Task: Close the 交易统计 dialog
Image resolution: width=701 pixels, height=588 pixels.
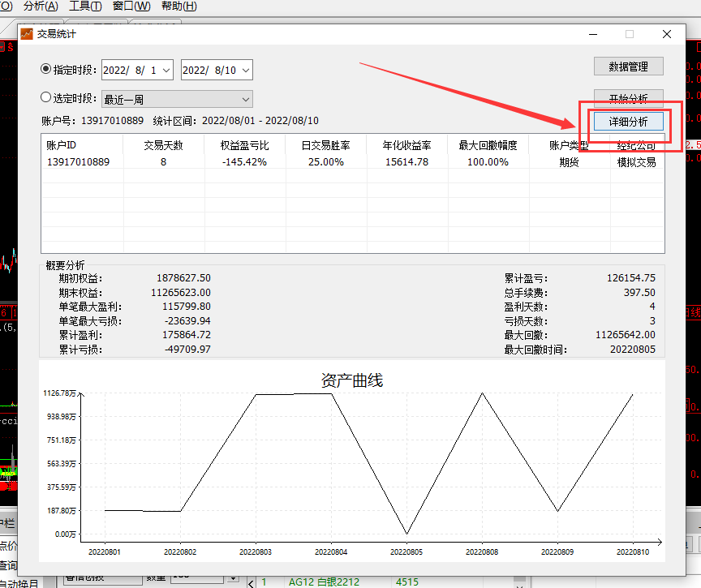Action: [667, 34]
